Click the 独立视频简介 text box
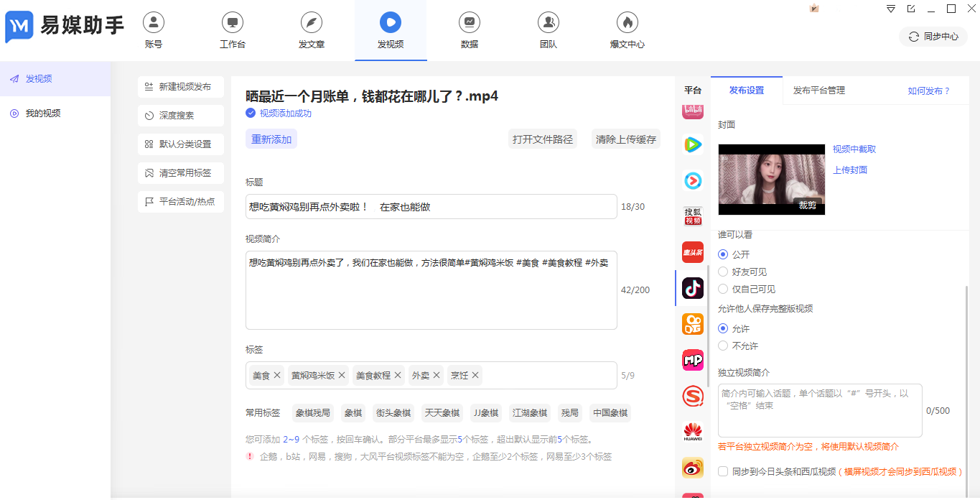Viewport: 980px width, 500px height. pos(819,410)
